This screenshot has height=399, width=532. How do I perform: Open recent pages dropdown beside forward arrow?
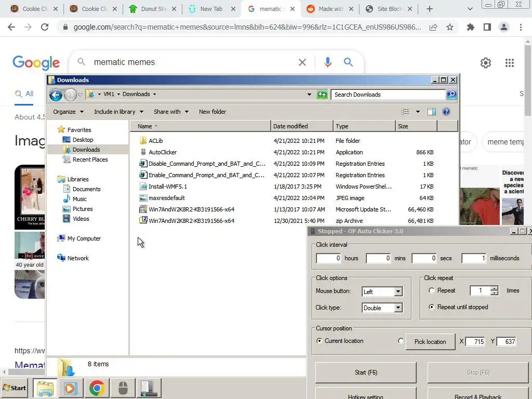80,95
